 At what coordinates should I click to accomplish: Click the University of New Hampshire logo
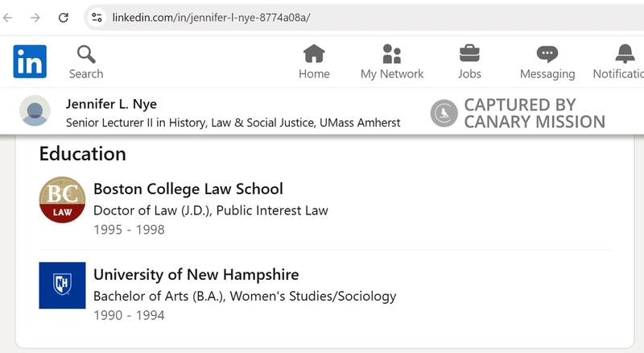coord(62,284)
